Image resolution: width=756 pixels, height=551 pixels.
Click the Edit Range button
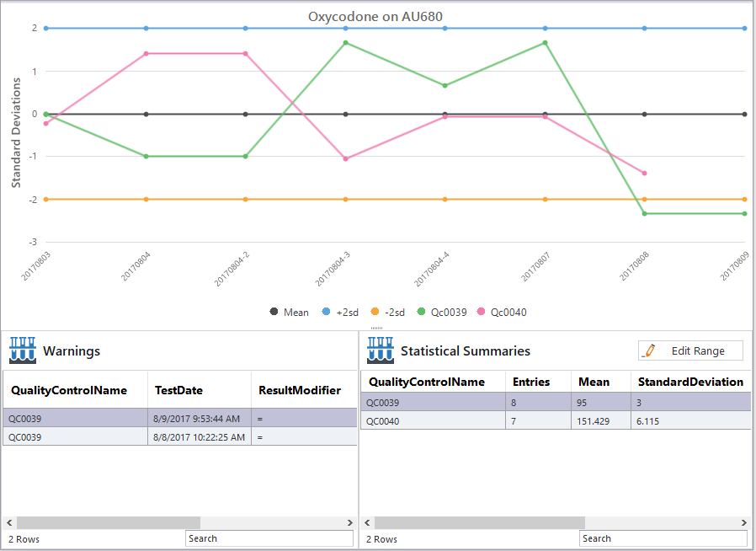[690, 350]
